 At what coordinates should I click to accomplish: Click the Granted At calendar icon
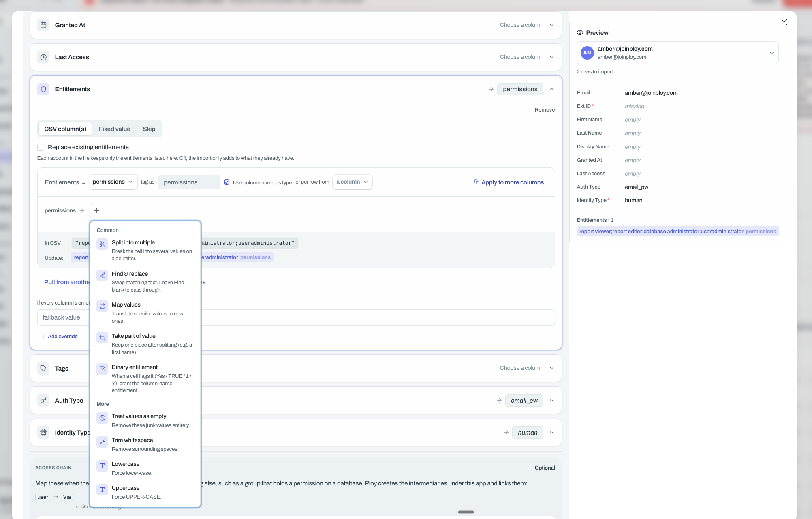43,25
